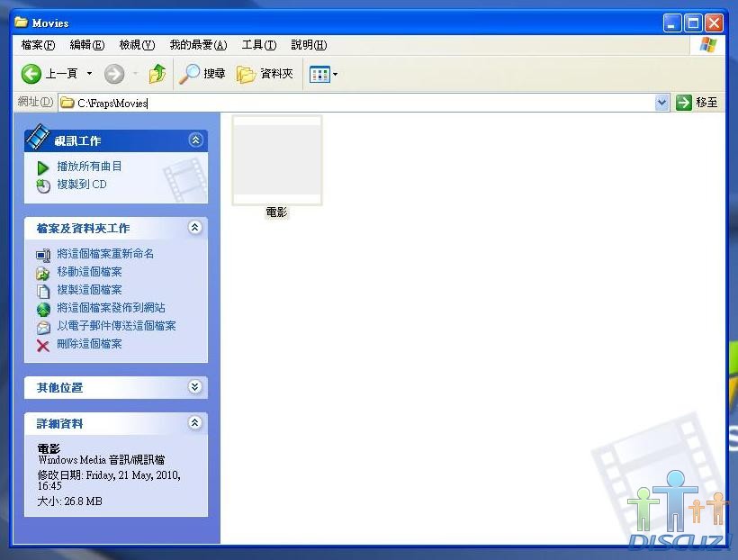Expand the Other Places (其他位置) panel
The width and height of the screenshot is (738, 560).
pos(195,387)
